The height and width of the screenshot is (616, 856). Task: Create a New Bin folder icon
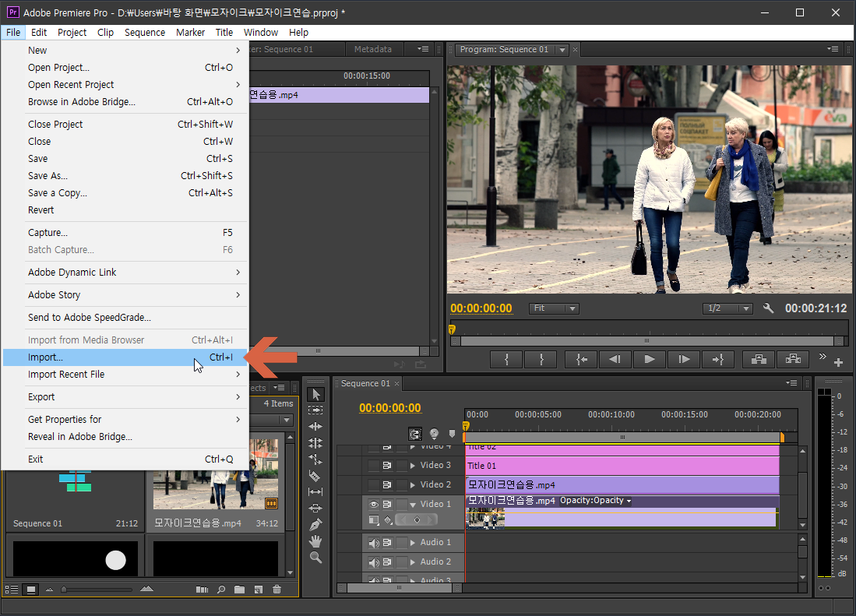[x=239, y=590]
